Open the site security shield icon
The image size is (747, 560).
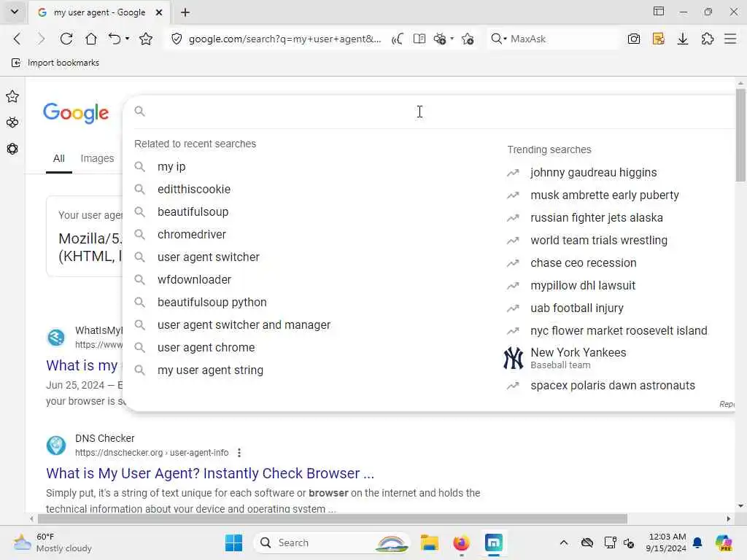[x=177, y=39]
